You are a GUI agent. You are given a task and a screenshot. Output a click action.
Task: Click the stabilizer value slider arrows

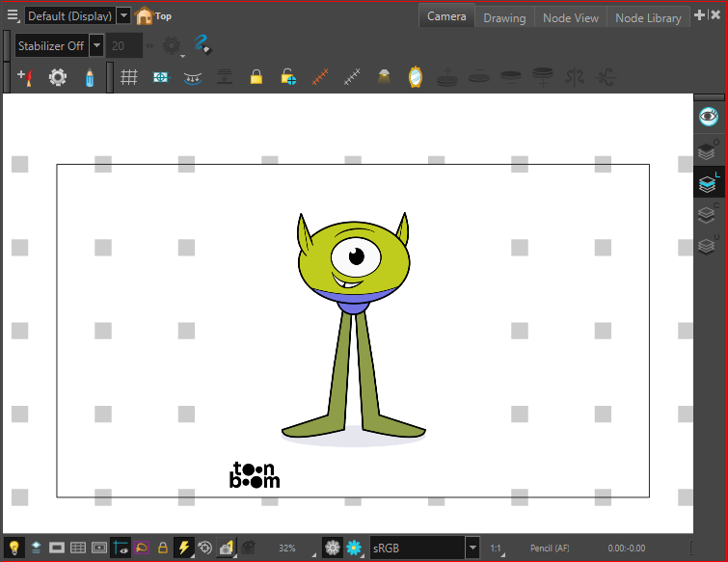click(149, 46)
